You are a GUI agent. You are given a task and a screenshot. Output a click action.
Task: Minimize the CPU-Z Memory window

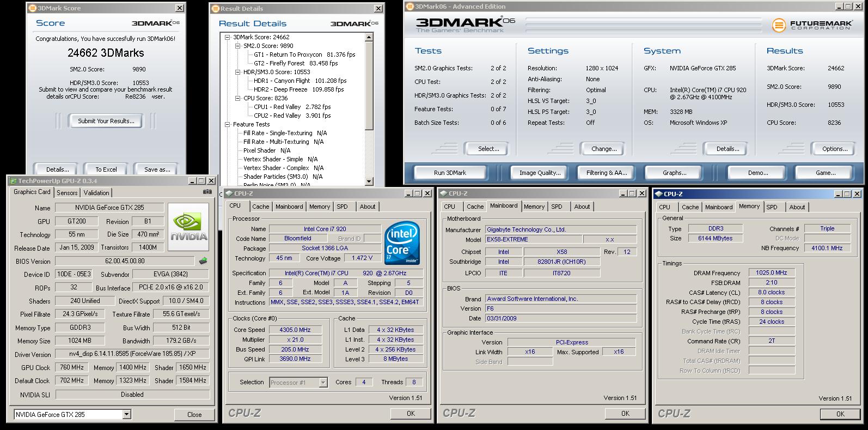point(839,194)
